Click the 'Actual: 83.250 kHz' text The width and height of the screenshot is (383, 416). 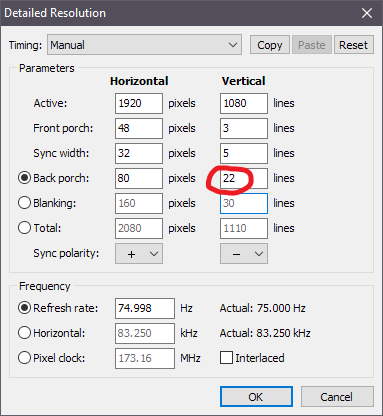click(x=265, y=333)
